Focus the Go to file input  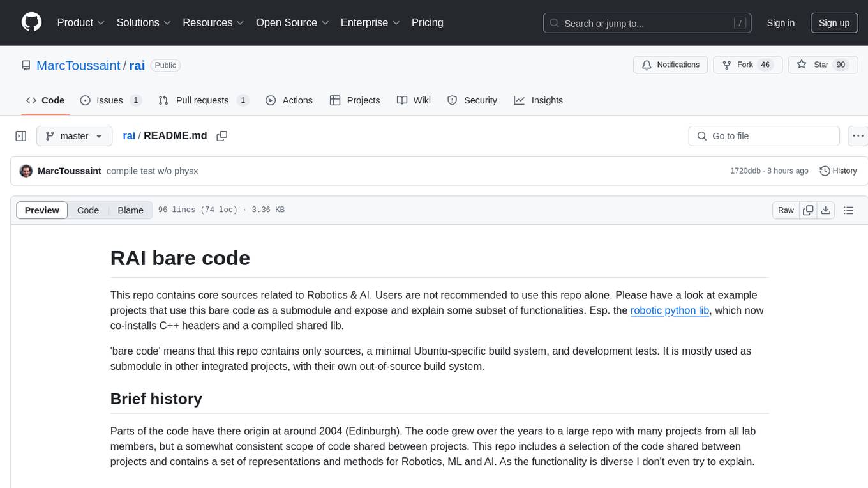[x=764, y=136]
